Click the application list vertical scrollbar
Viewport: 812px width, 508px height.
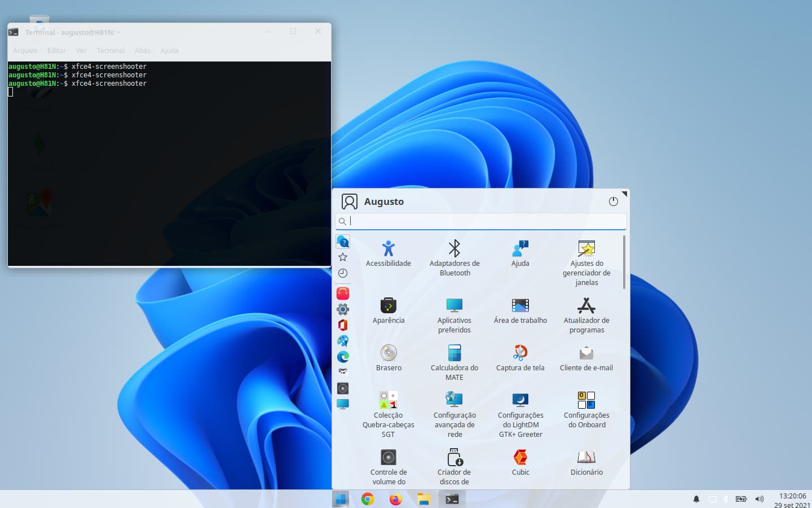(624, 262)
